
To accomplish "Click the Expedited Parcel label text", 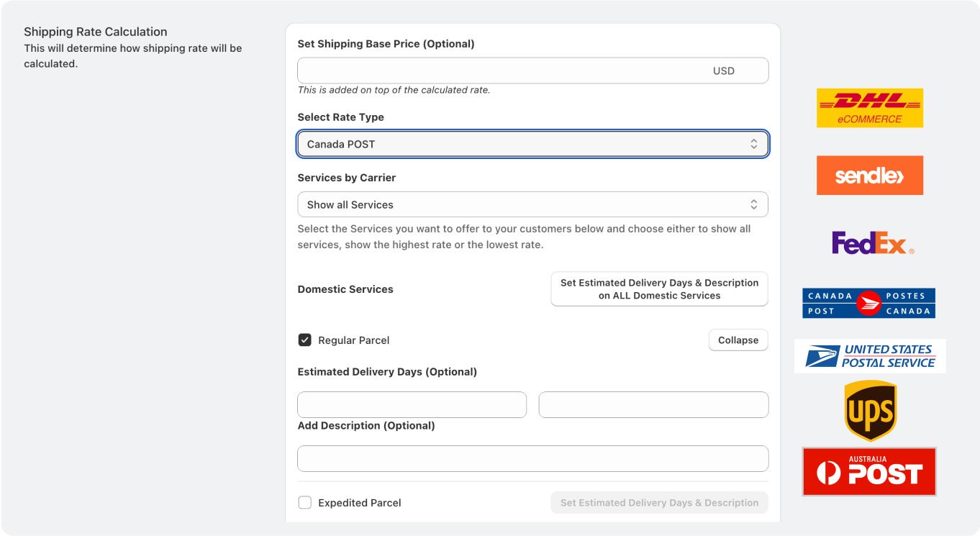I will pyautogui.click(x=359, y=503).
